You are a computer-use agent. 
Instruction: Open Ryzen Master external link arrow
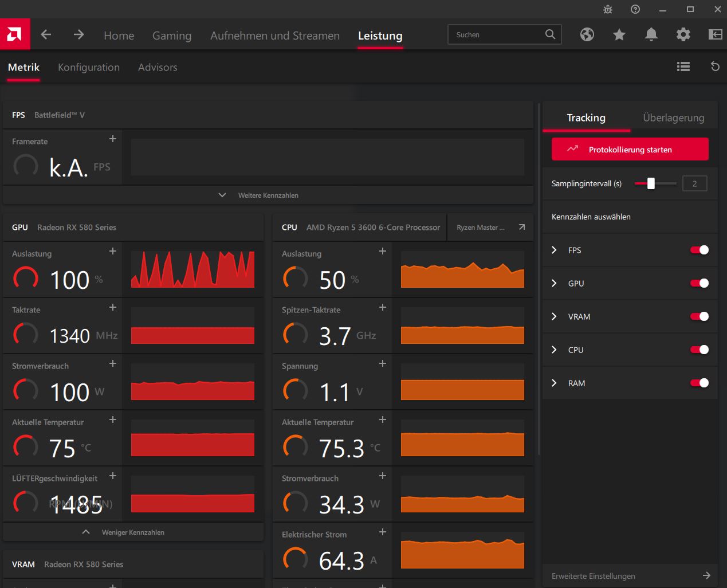pyautogui.click(x=522, y=227)
